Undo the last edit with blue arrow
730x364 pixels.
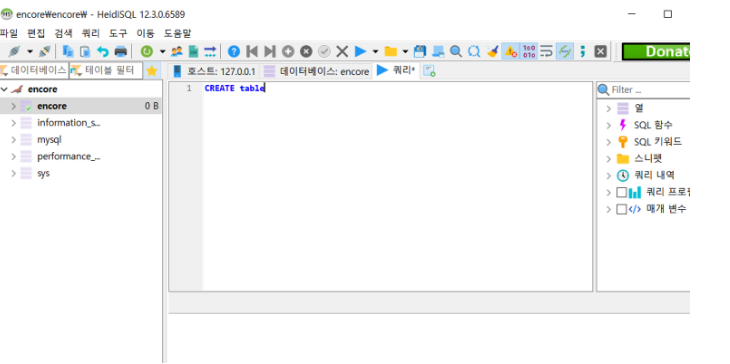(102, 51)
